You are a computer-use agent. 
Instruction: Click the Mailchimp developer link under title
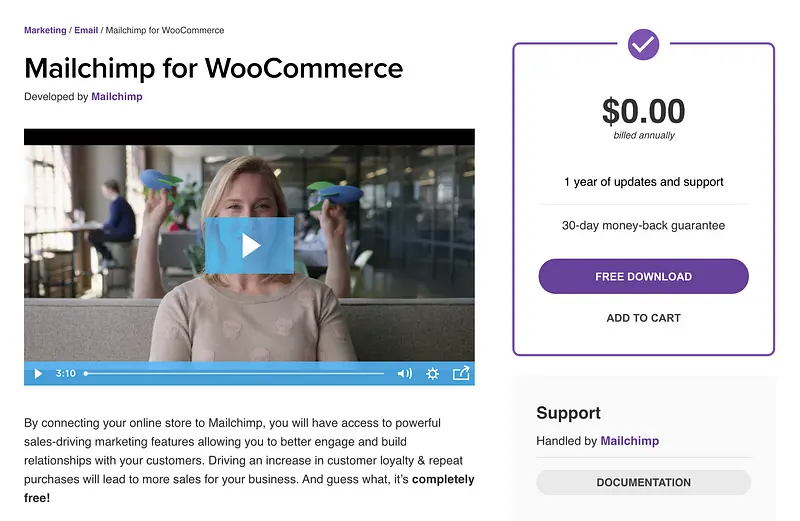pyautogui.click(x=117, y=96)
